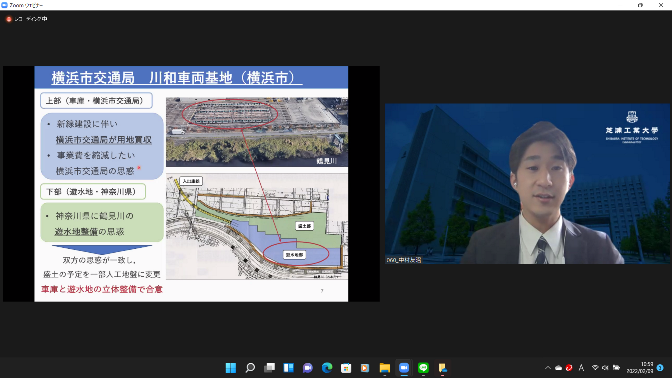
Task: Check the battery status tray icon
Action: 616,368
